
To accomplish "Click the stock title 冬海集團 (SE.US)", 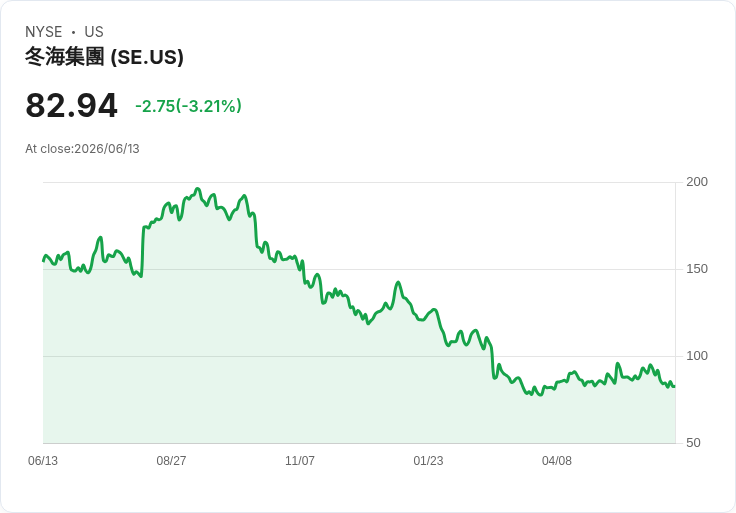I will point(104,57).
